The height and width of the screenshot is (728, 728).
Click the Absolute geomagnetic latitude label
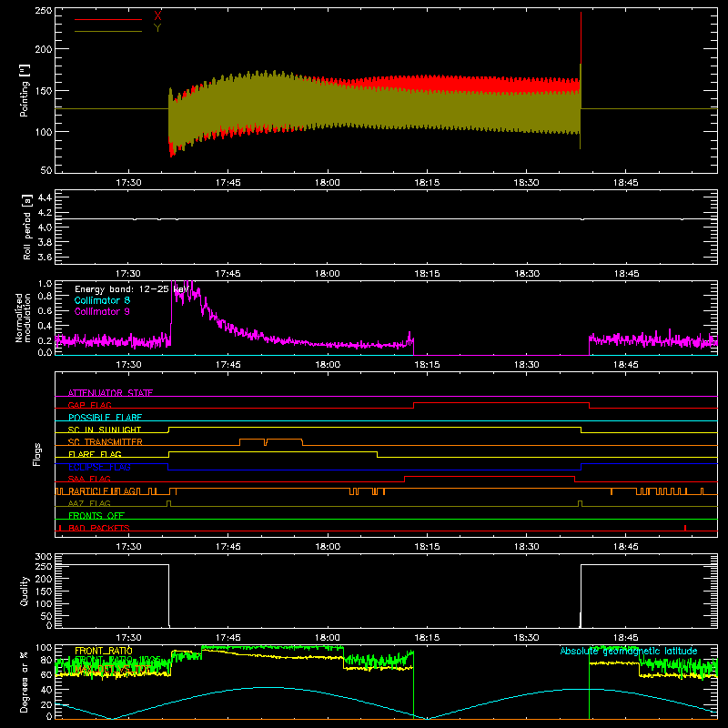(x=629, y=651)
